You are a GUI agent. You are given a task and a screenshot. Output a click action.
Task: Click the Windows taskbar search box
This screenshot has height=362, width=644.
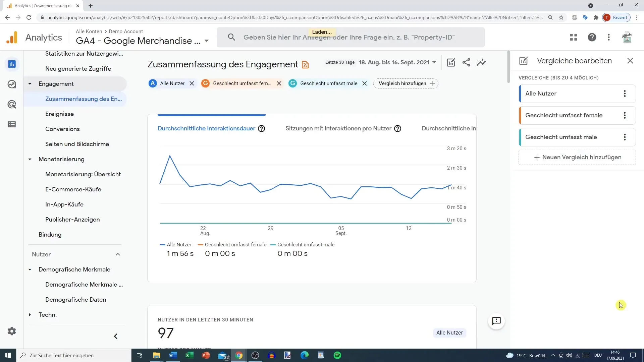coord(73,355)
